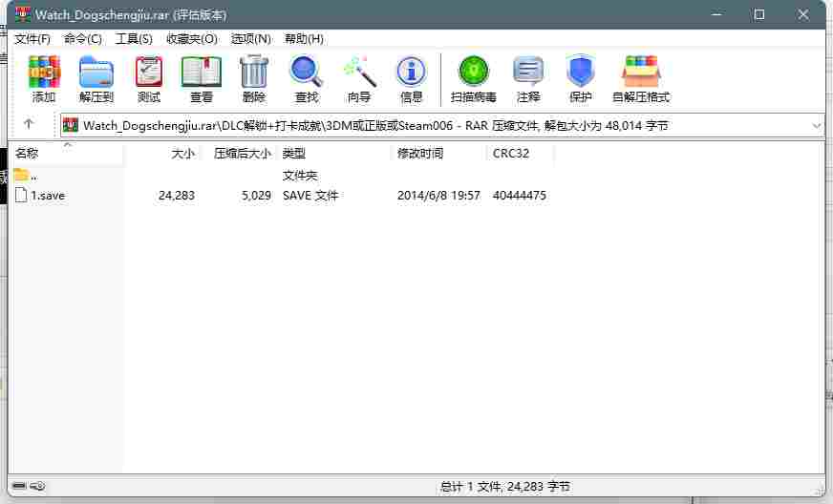Screen dimensions: 833x504
Task: Click Scan for viruses (扫描病毒) icon
Action: pos(474,78)
